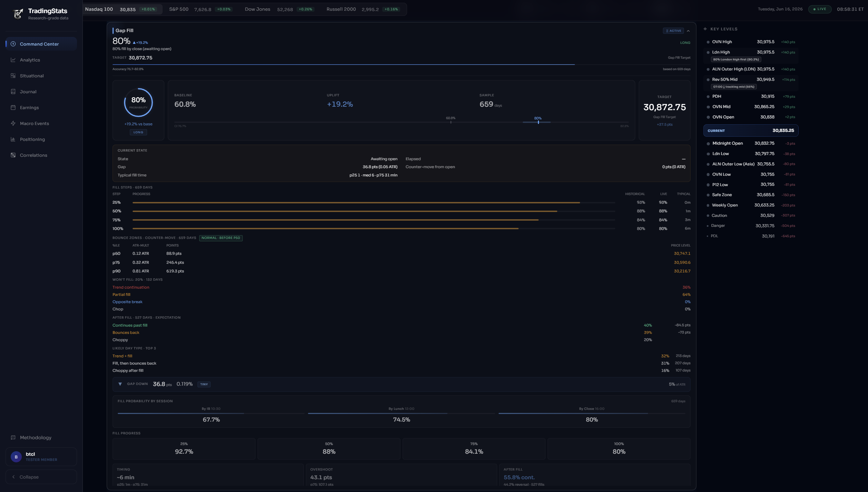Click the By Lunch 74.5% session card
The image size is (868, 492).
point(401,415)
